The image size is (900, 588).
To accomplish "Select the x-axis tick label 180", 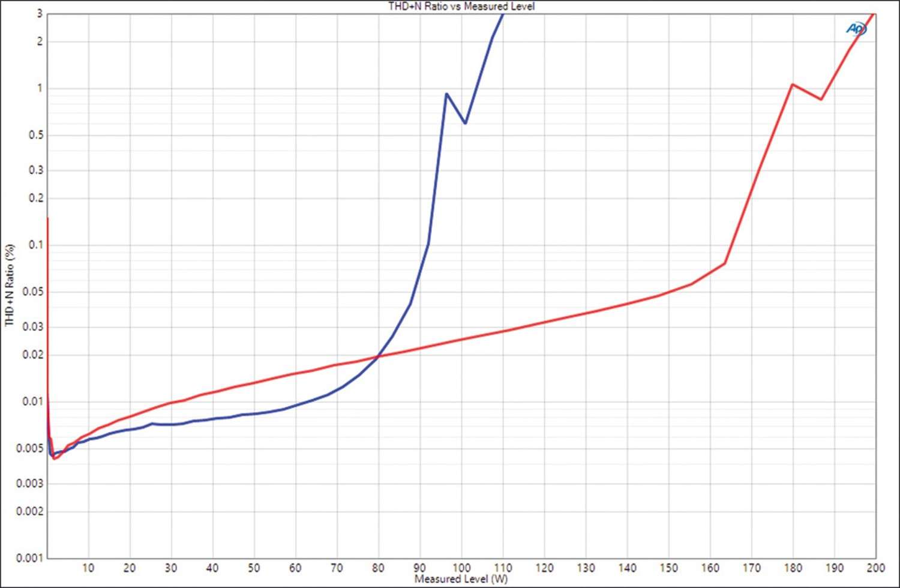I will coord(793,568).
